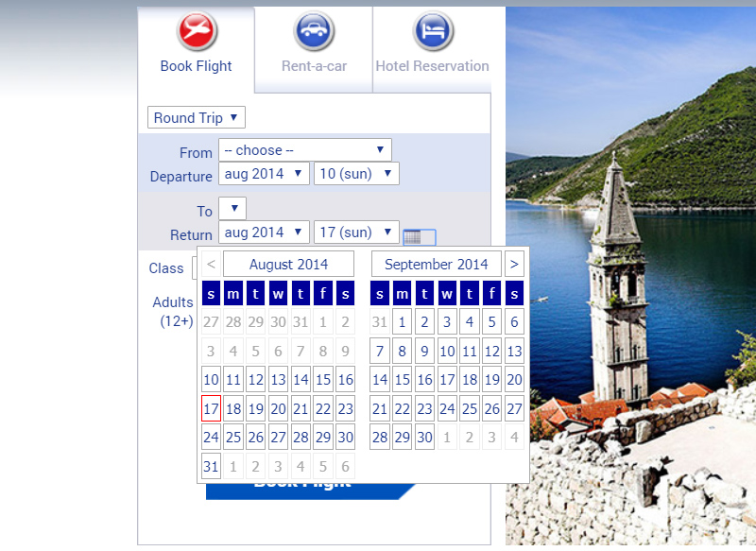The width and height of the screenshot is (756, 551).
Task: Expand the Round Trip type dropdown
Action: click(197, 118)
